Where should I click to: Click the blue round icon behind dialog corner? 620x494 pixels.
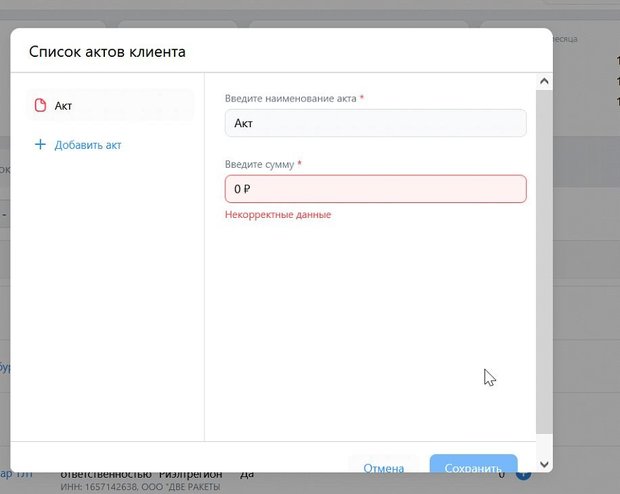tap(523, 474)
